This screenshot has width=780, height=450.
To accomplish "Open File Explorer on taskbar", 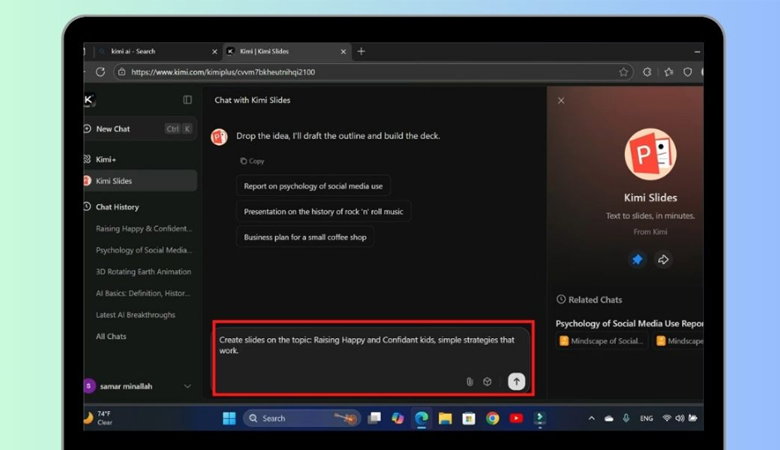I will tap(445, 418).
